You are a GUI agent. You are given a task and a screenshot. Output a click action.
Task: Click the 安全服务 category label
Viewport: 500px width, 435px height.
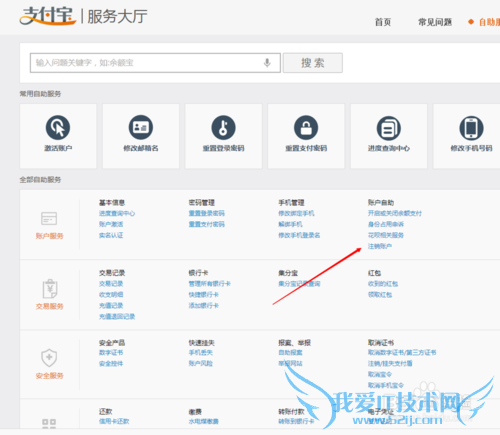coord(49,376)
